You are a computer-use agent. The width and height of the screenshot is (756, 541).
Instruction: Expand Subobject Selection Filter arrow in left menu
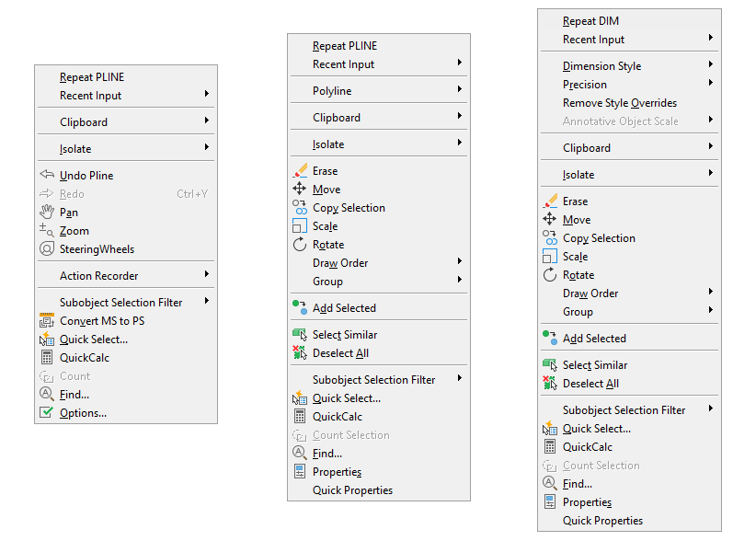[x=207, y=301]
